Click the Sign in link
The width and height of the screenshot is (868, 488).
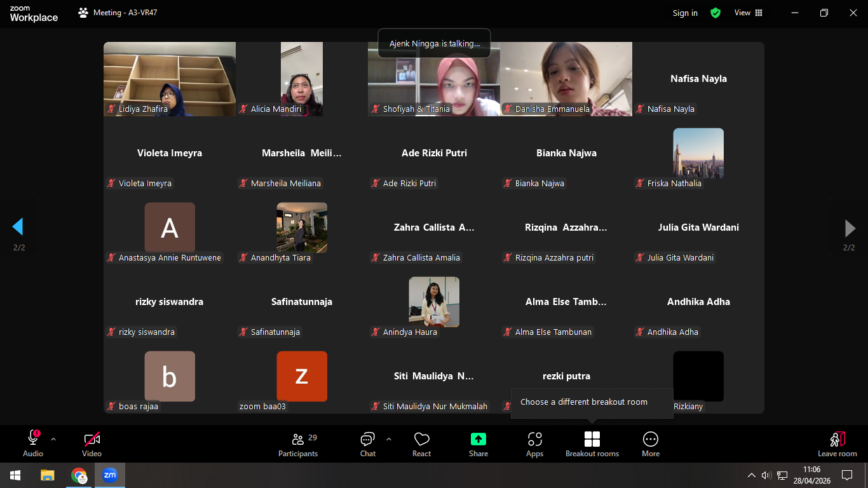coord(685,13)
